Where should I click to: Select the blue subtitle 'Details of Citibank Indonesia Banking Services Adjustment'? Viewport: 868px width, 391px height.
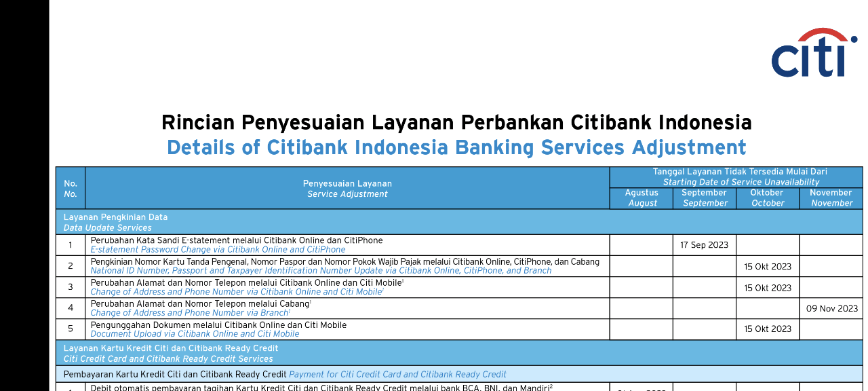[456, 147]
